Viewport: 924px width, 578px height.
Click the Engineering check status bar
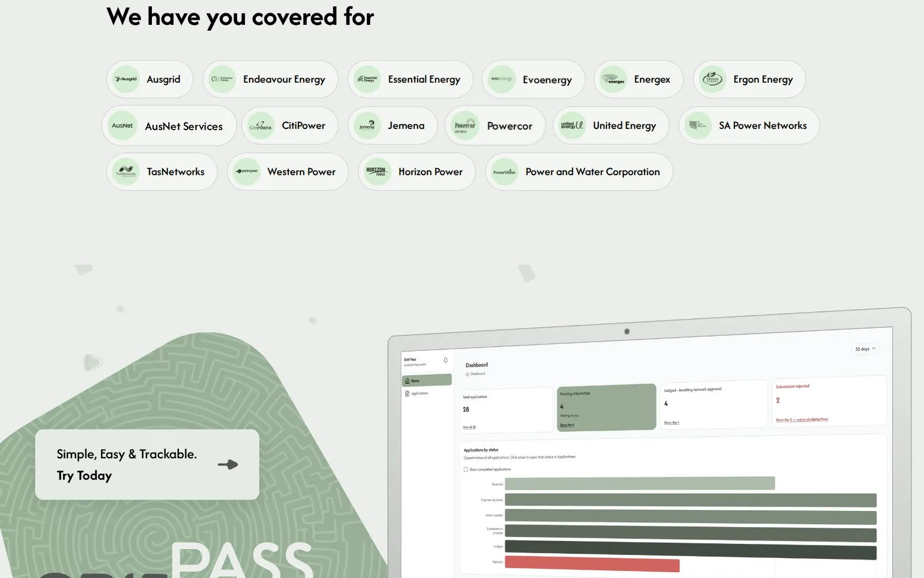coord(691,500)
